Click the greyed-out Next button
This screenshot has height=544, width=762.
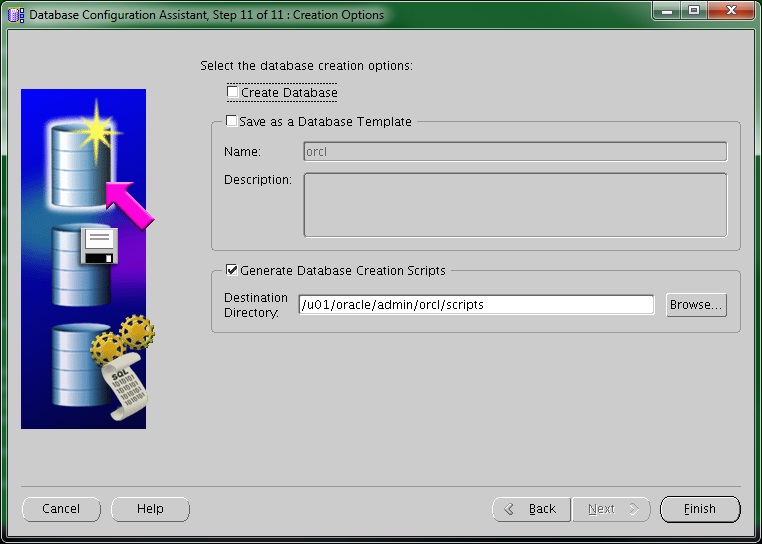611,509
